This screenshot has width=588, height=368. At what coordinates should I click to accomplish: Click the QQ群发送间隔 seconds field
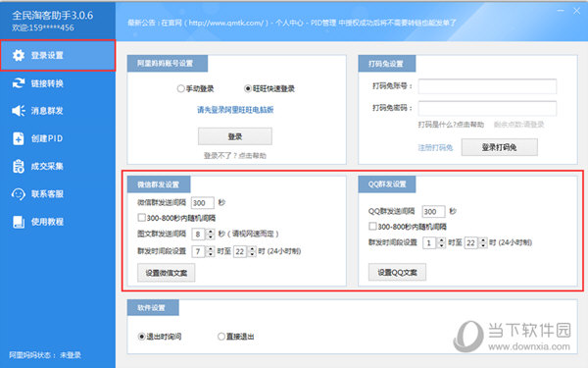(433, 211)
